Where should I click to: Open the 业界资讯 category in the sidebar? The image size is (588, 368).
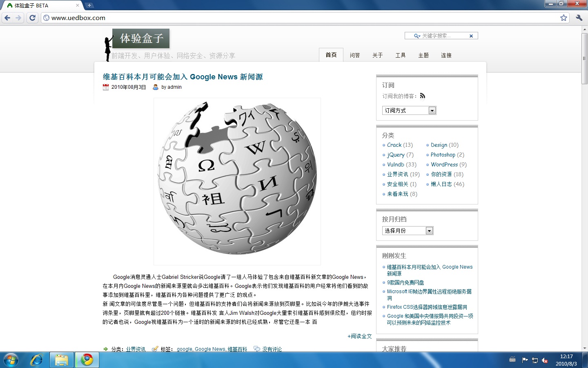click(x=398, y=174)
